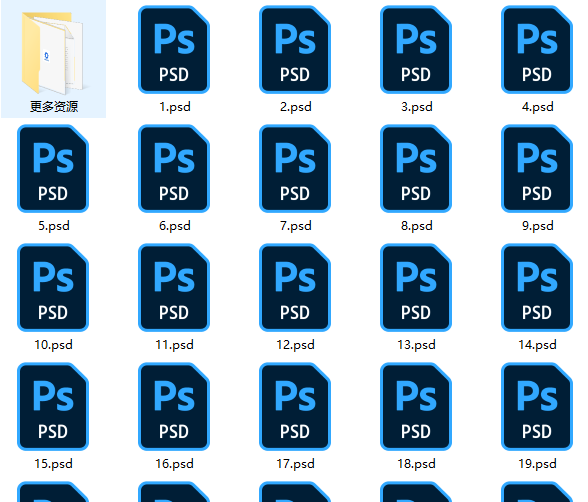Screen dimensions: 588x502
Task: Select the 18.psd Photoshop file icon
Action: [x=416, y=406]
